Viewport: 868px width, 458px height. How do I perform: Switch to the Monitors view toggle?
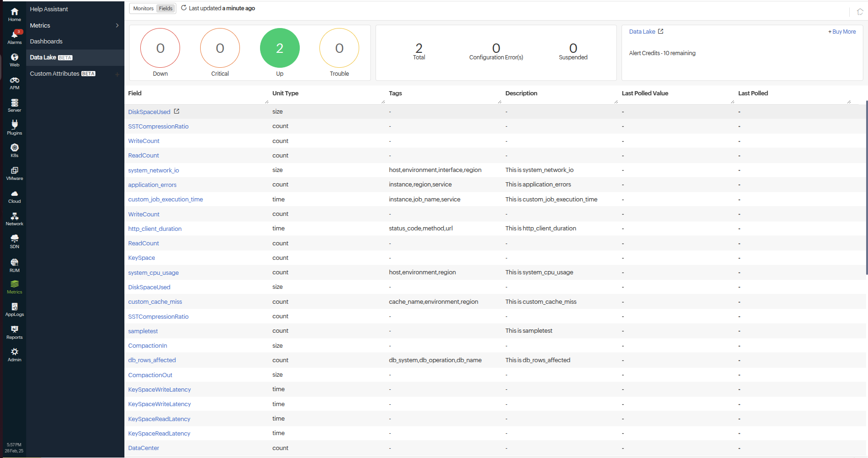coord(143,8)
